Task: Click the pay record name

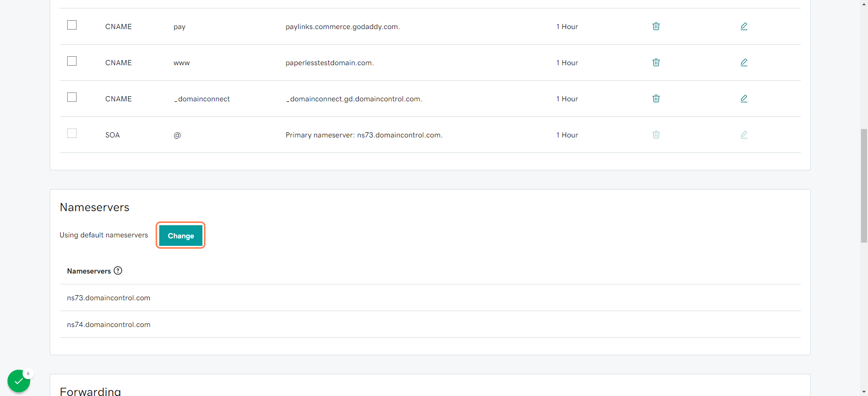Action: (179, 27)
